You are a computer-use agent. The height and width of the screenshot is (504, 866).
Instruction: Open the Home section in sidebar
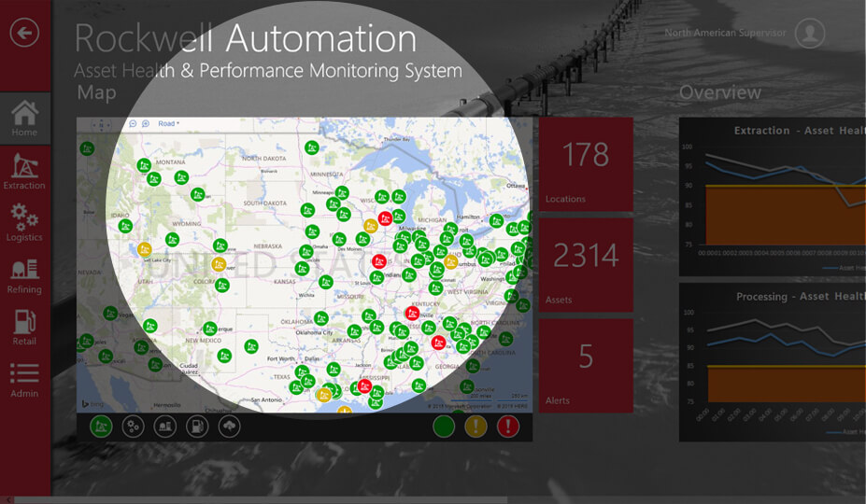(x=24, y=118)
